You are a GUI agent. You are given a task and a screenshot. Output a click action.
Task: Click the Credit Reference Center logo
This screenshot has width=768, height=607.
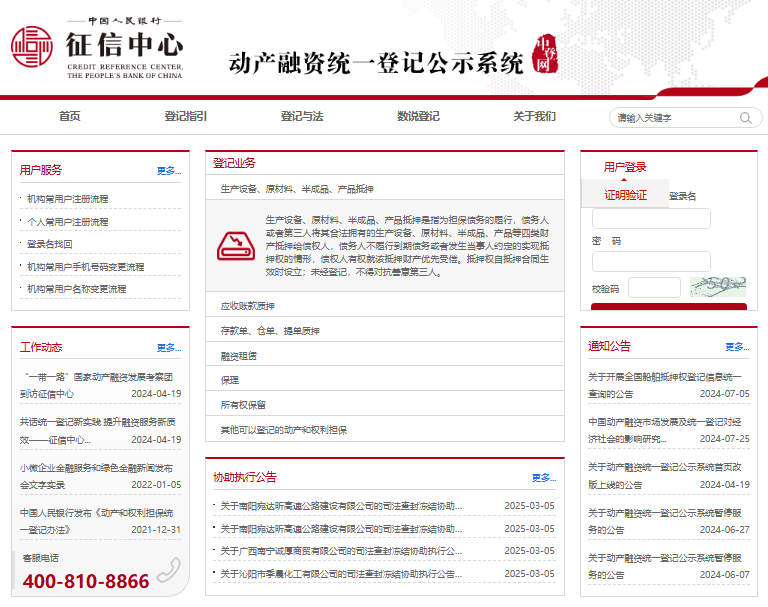coord(97,48)
